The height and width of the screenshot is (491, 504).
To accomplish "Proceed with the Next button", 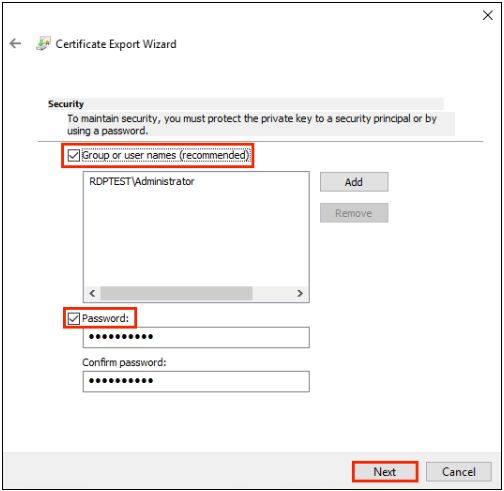I will point(385,472).
